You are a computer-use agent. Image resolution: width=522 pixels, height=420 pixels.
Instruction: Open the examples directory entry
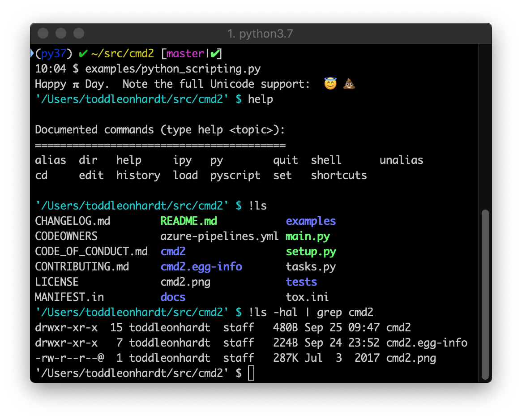(x=311, y=221)
